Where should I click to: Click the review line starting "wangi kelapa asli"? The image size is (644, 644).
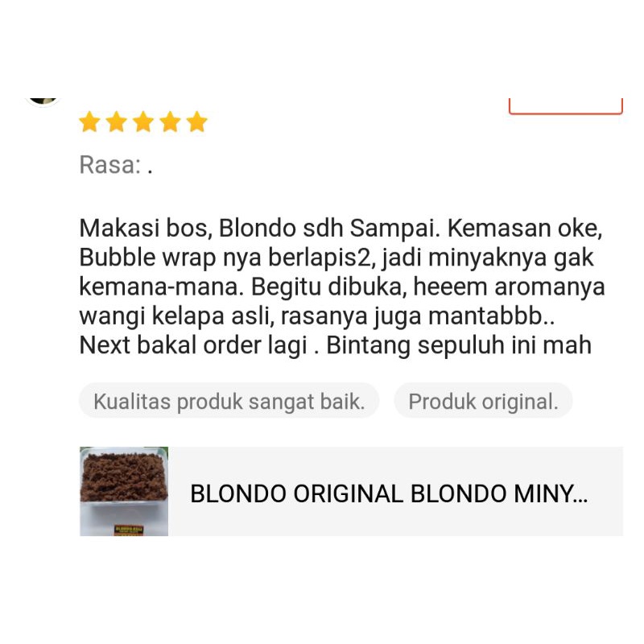pyautogui.click(x=316, y=316)
